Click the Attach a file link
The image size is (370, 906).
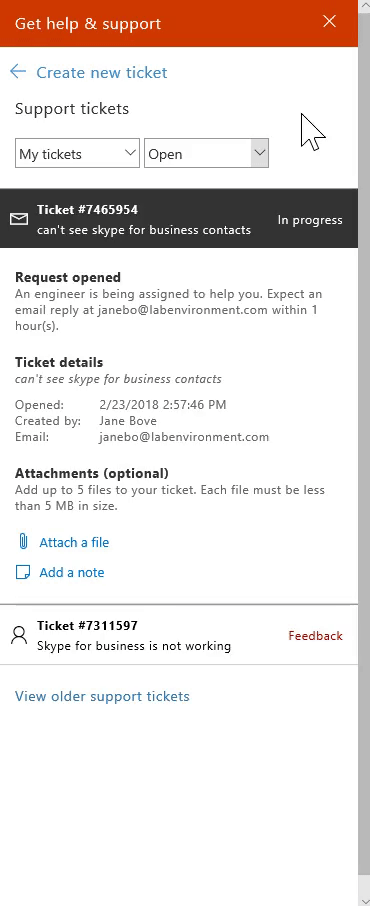tap(74, 542)
